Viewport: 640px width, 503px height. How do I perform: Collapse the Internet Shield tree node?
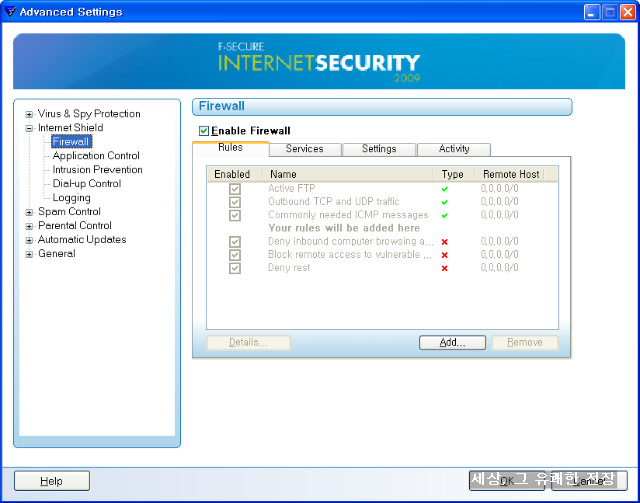(x=29, y=128)
